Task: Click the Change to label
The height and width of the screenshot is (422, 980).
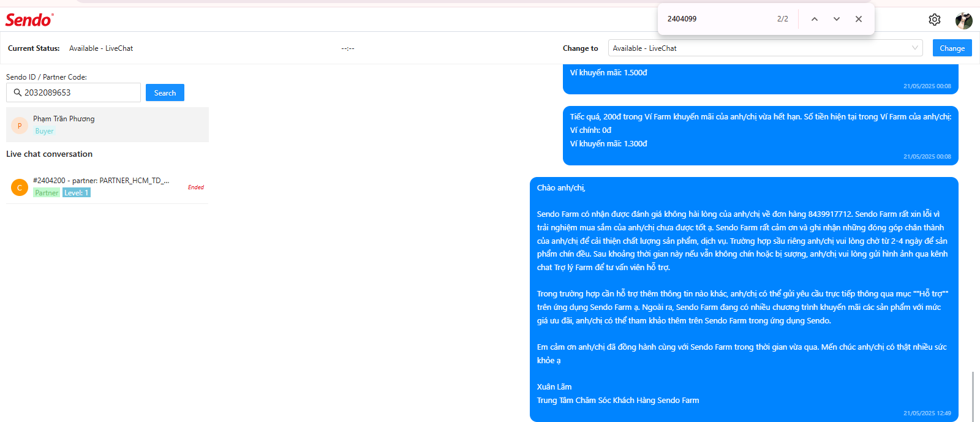Action: tap(580, 48)
